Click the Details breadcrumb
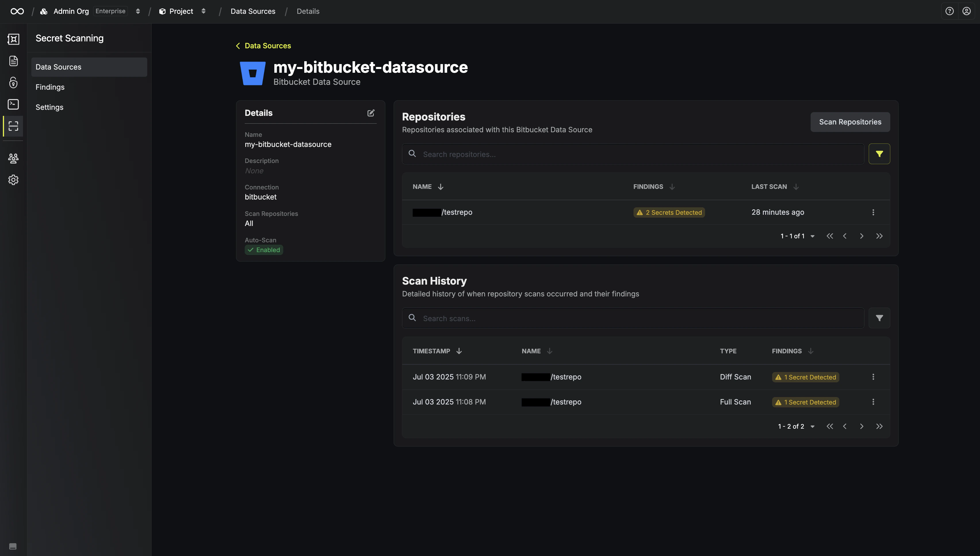 308,11
